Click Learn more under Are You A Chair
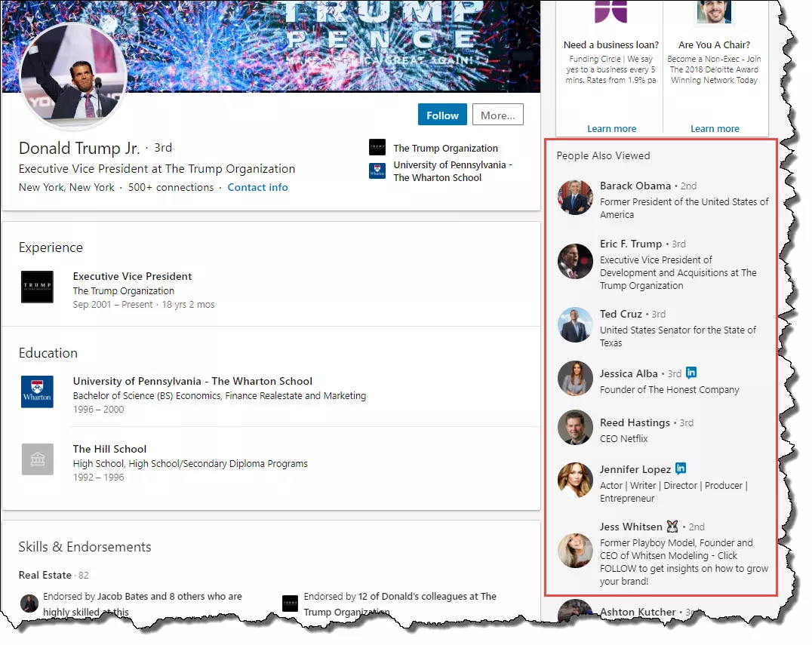The image size is (812, 645). (x=715, y=128)
